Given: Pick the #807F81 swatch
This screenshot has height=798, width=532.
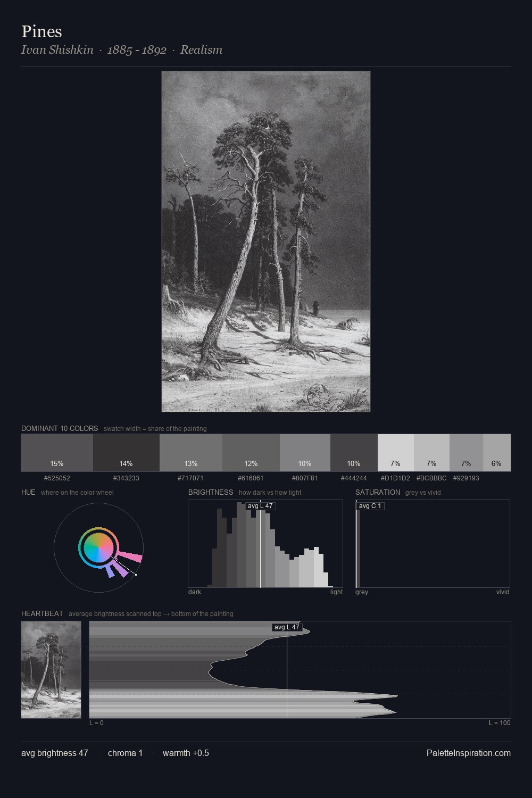Looking at the screenshot, I should pyautogui.click(x=305, y=453).
